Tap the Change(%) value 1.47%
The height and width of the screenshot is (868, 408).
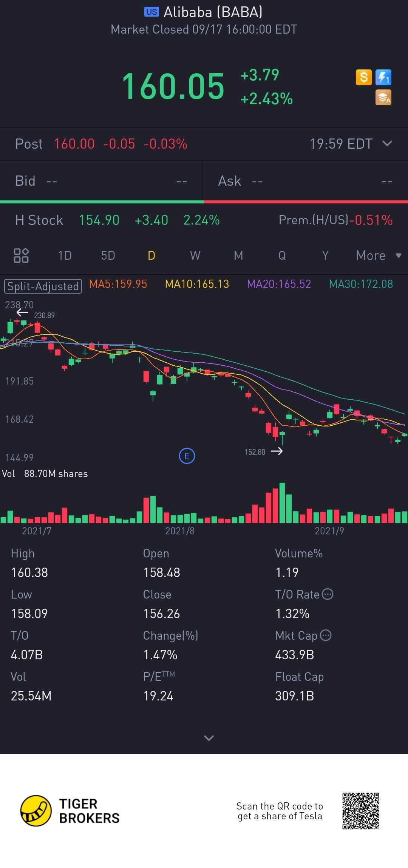(160, 655)
